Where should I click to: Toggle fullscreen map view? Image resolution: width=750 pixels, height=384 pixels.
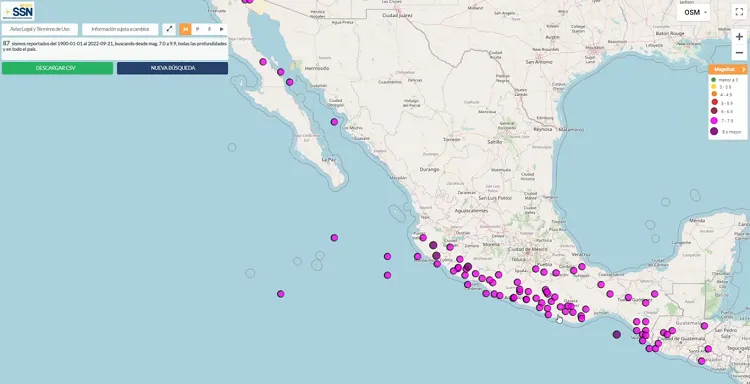739,12
